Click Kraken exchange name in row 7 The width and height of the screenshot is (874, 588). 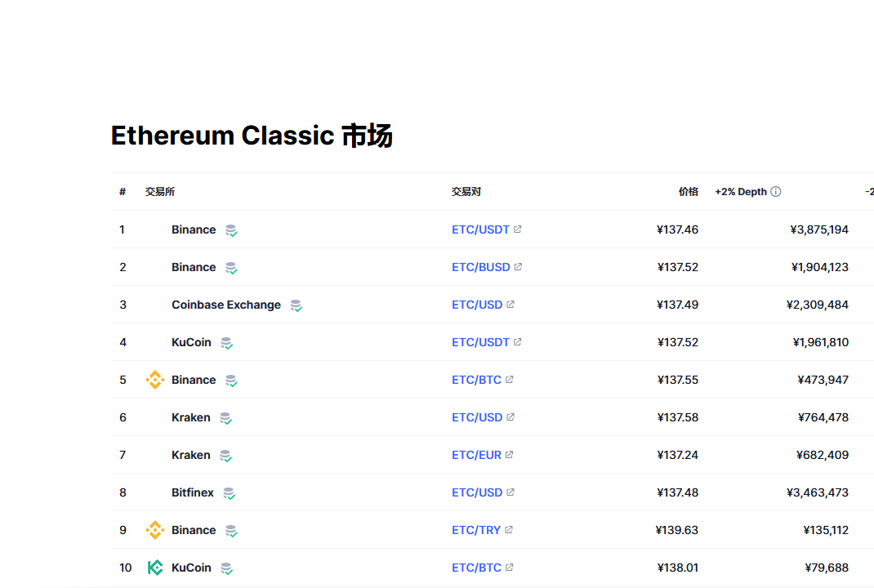[190, 456]
